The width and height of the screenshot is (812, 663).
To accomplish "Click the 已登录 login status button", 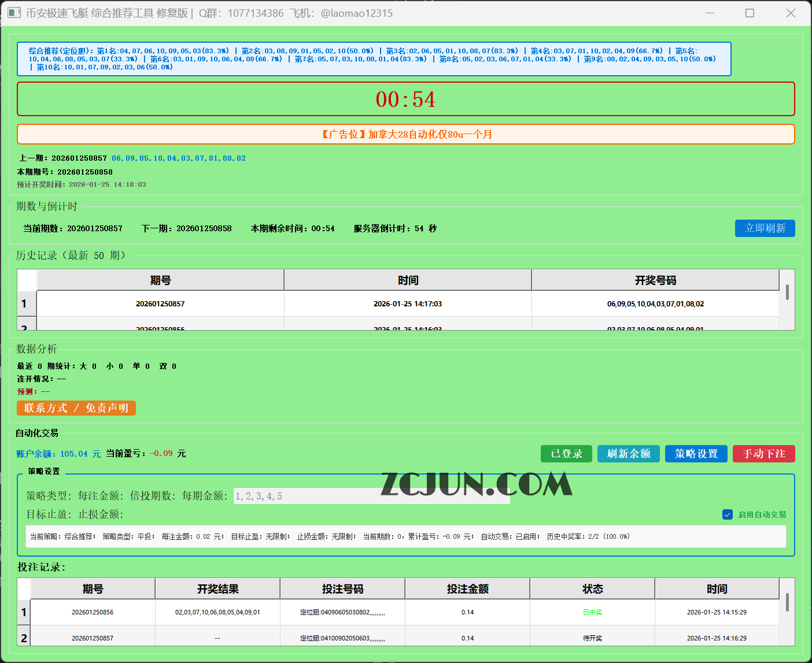I will (x=566, y=454).
